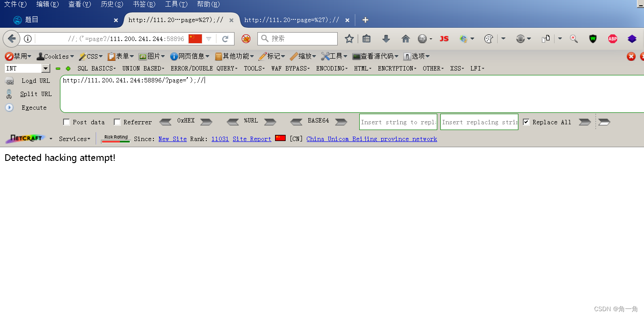
Task: Open the CSS dropdown in developer toolbar
Action: 91,56
